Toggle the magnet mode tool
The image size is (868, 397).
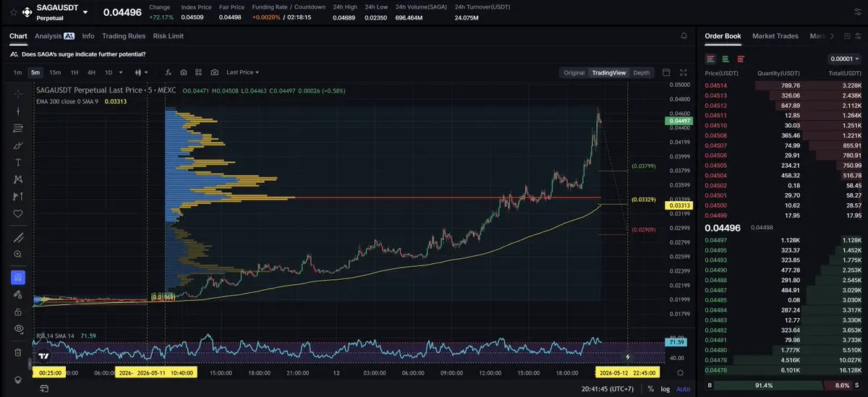tap(18, 277)
